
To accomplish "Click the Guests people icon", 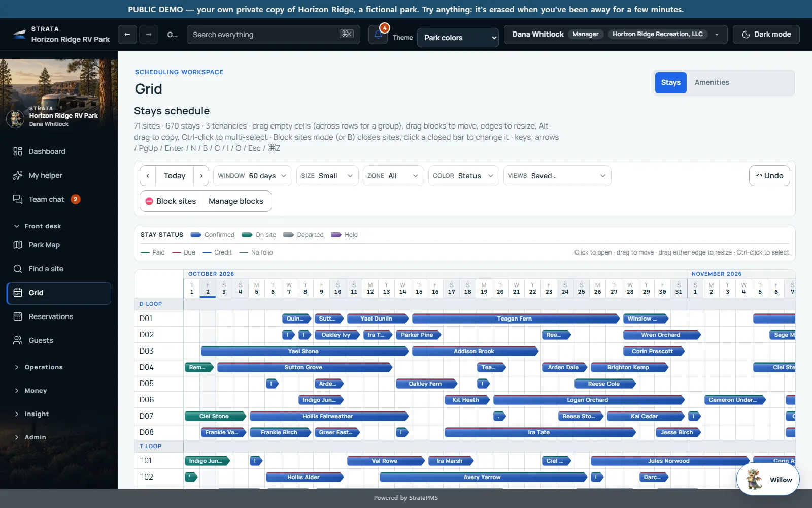I will tap(18, 340).
